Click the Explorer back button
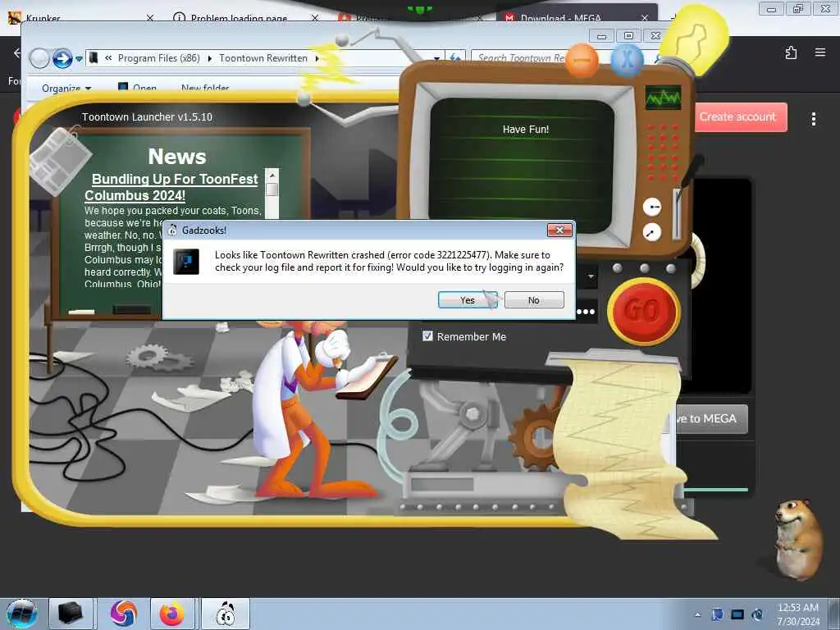 [x=39, y=58]
